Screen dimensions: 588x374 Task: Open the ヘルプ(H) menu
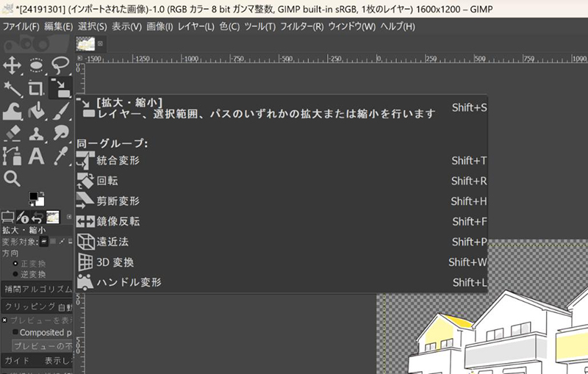pos(398,26)
